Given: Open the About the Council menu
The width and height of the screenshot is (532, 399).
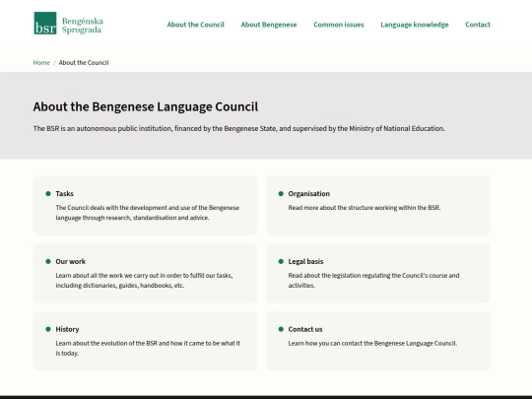Looking at the screenshot, I should (x=195, y=25).
